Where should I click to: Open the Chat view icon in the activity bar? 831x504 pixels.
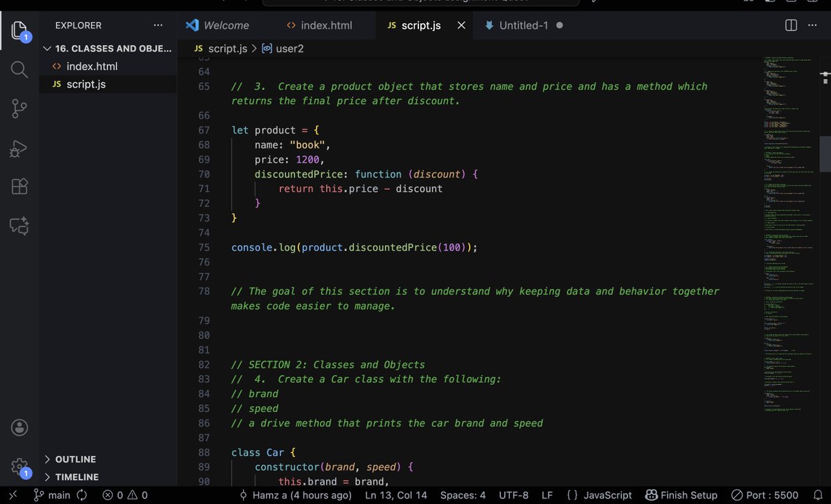(x=19, y=225)
